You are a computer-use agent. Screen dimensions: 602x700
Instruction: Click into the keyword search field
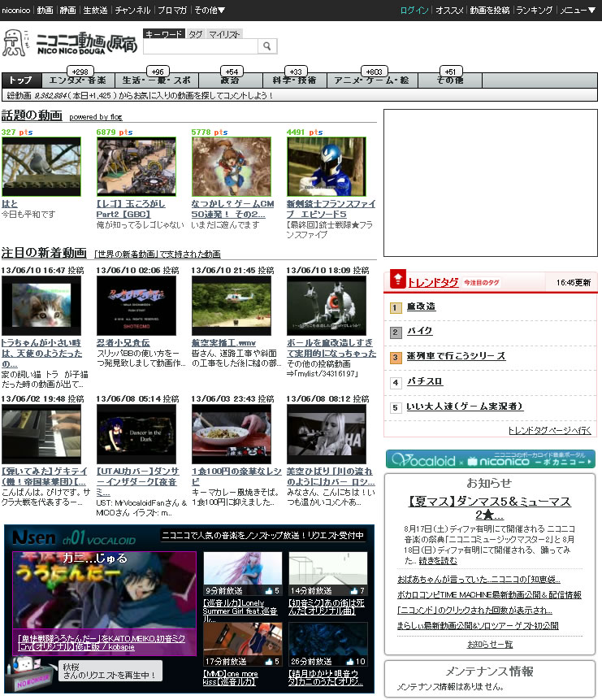(x=201, y=46)
